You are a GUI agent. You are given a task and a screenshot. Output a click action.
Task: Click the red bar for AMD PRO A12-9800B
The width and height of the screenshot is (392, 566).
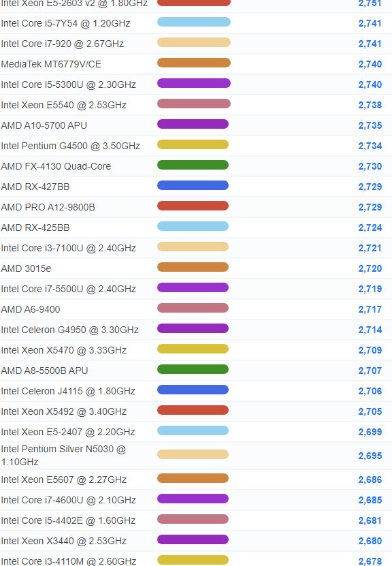[x=193, y=206]
